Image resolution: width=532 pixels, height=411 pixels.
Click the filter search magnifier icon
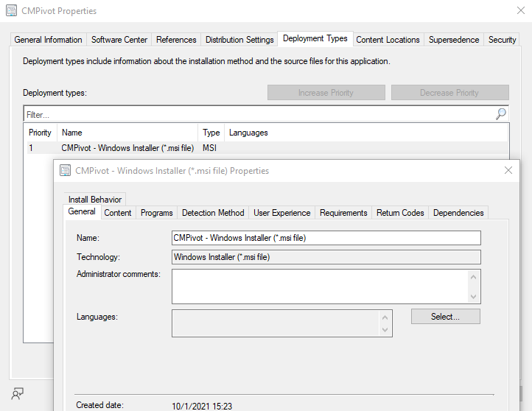click(x=501, y=114)
